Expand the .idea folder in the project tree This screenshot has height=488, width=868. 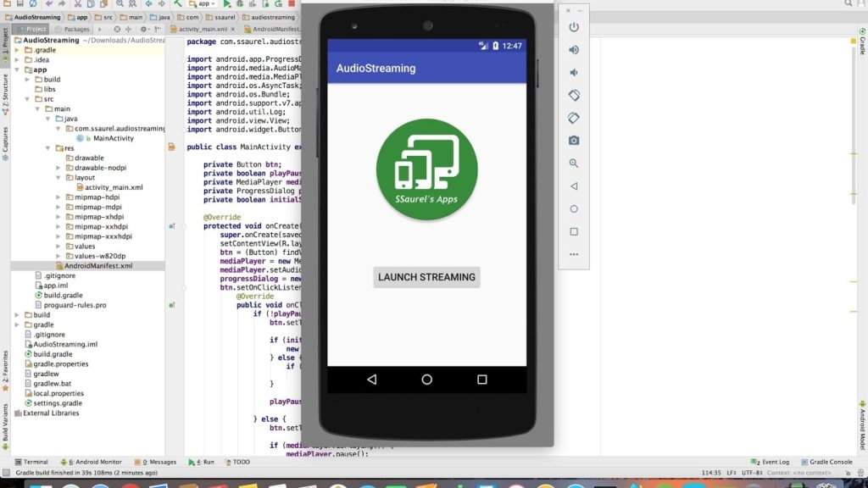(x=17, y=60)
